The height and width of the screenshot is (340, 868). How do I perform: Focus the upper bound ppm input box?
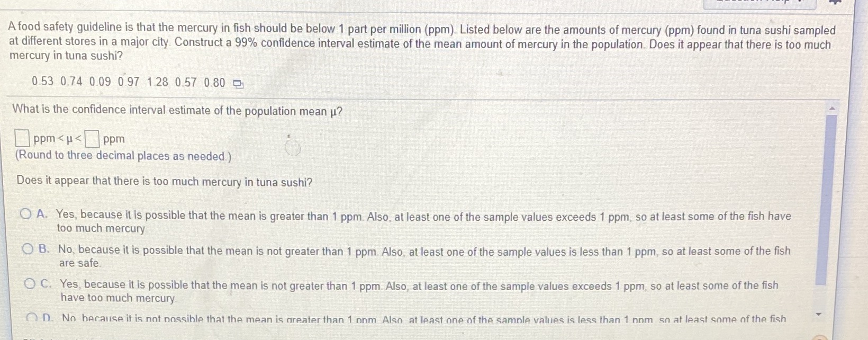click(93, 139)
